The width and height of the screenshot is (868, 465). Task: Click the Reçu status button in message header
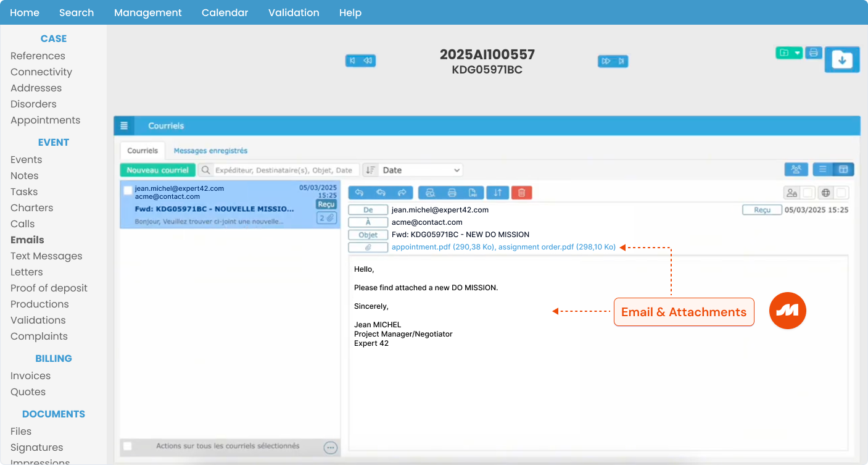tap(762, 210)
